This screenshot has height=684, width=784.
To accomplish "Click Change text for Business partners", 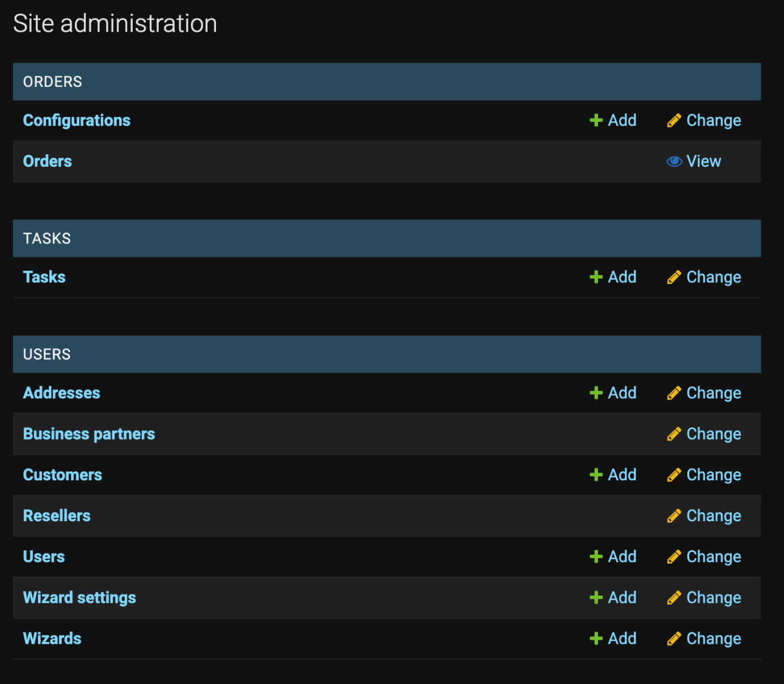I will coord(714,434).
